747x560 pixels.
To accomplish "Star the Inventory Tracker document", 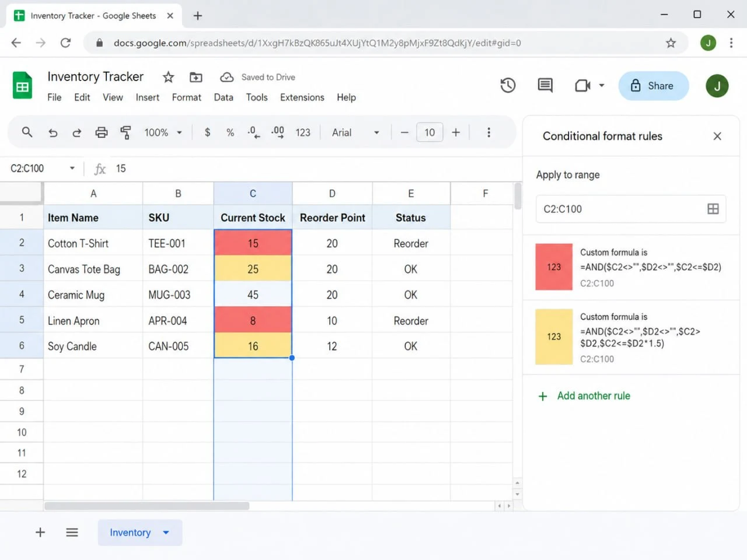I will click(168, 77).
